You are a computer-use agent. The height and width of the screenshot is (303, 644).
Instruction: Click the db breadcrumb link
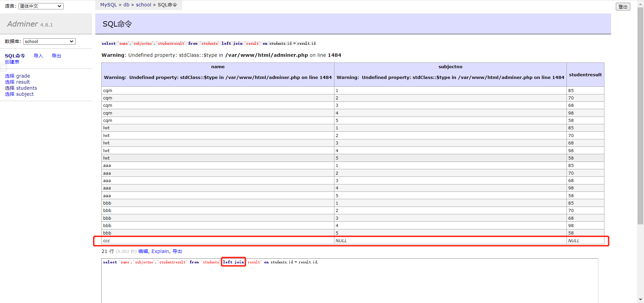coord(126,5)
